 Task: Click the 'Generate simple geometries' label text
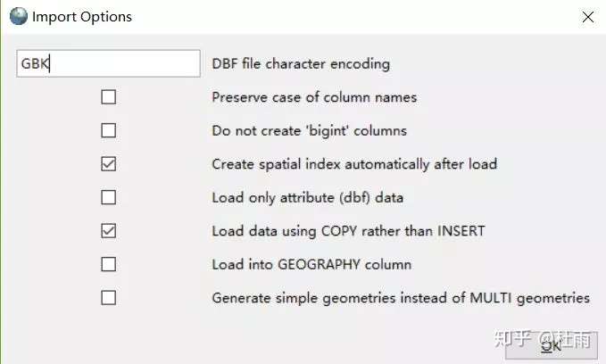click(x=400, y=298)
